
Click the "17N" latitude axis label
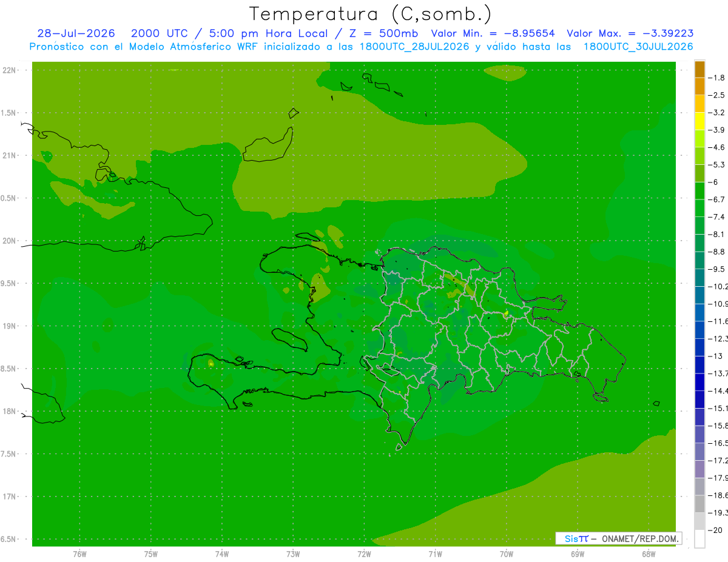(x=10, y=497)
